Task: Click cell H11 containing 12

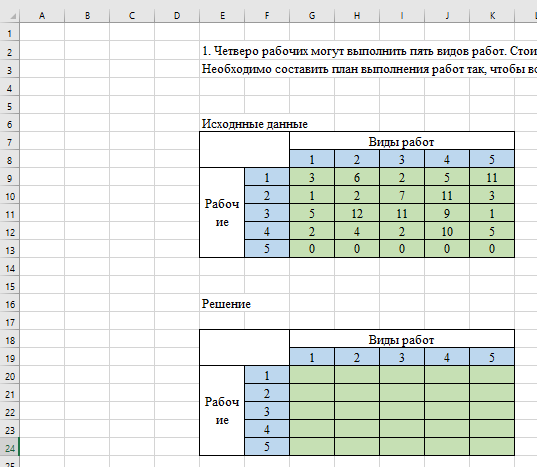Action: 357,213
